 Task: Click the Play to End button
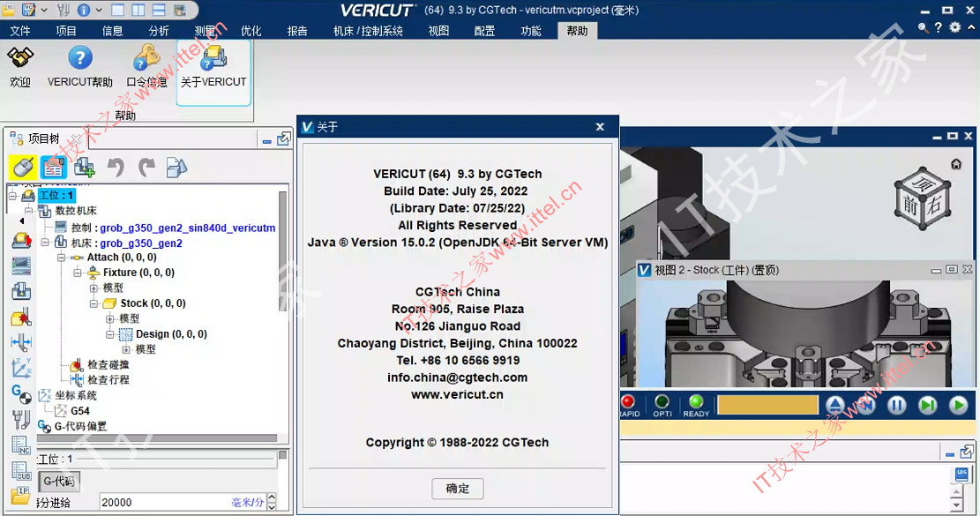click(x=958, y=406)
